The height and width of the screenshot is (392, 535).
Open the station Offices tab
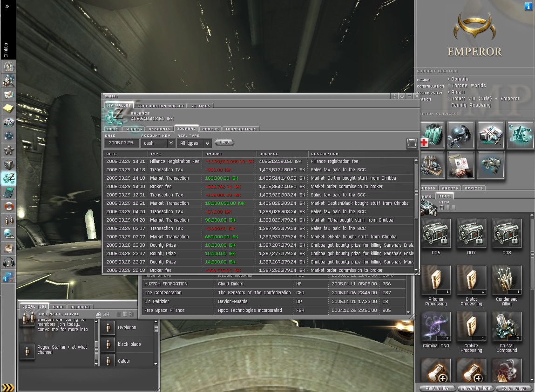(474, 188)
